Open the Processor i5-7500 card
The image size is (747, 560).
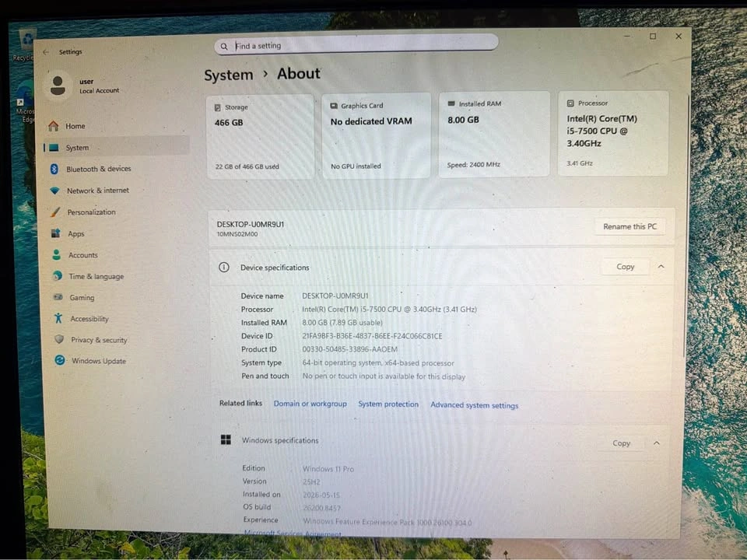tap(614, 133)
